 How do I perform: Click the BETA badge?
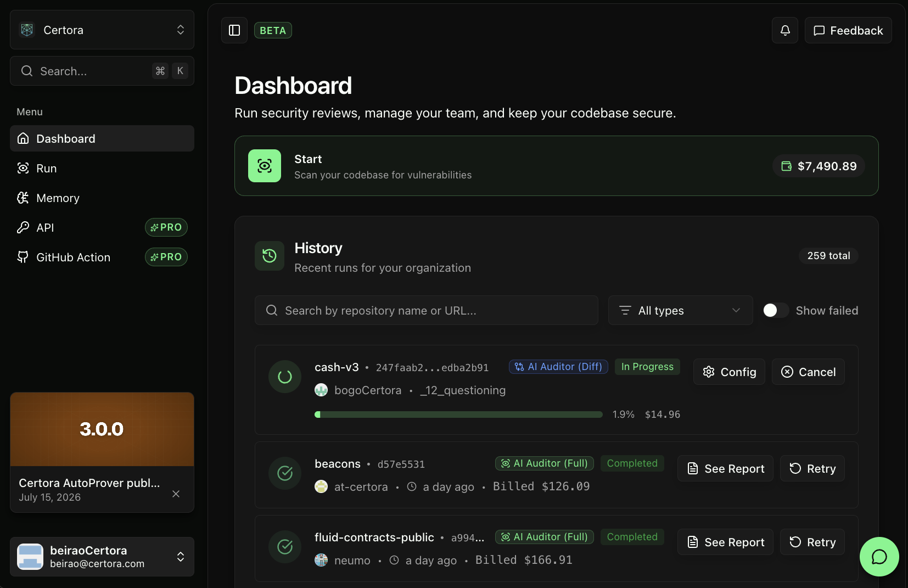[273, 30]
